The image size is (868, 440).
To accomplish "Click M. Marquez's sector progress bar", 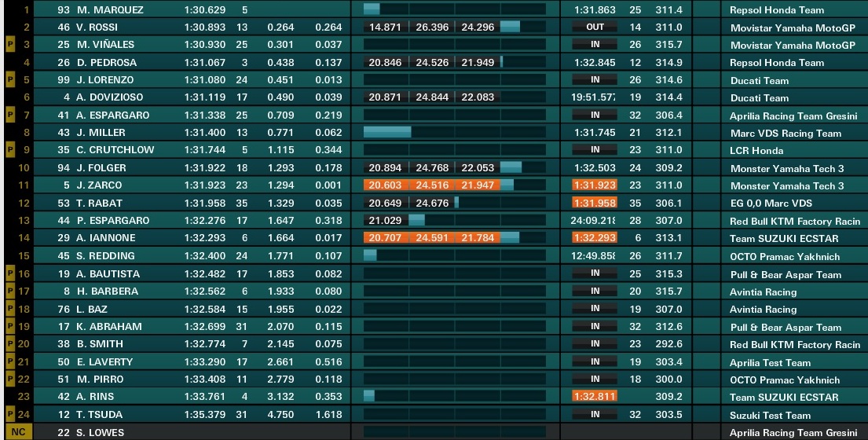I will tap(455, 9).
